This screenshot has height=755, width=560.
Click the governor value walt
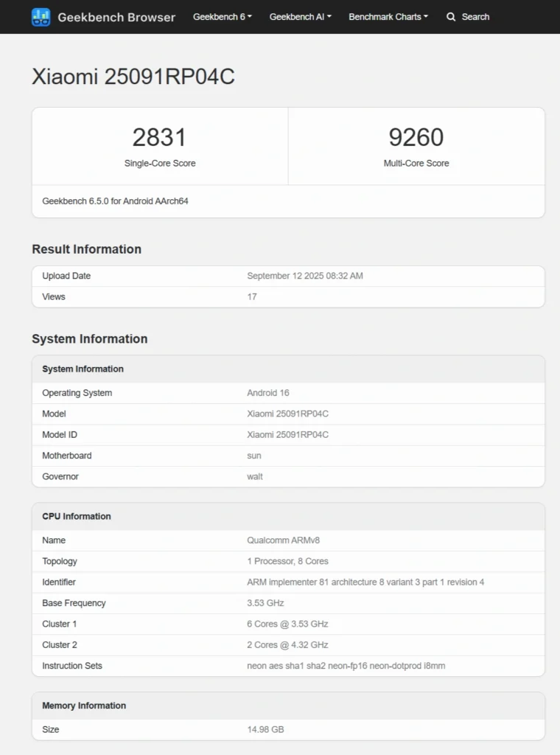coord(255,477)
